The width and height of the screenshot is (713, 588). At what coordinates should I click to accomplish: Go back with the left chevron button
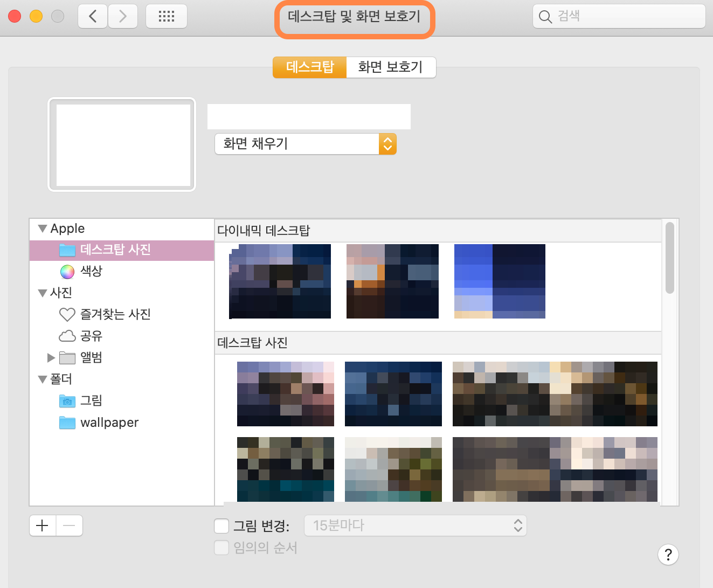tap(93, 16)
